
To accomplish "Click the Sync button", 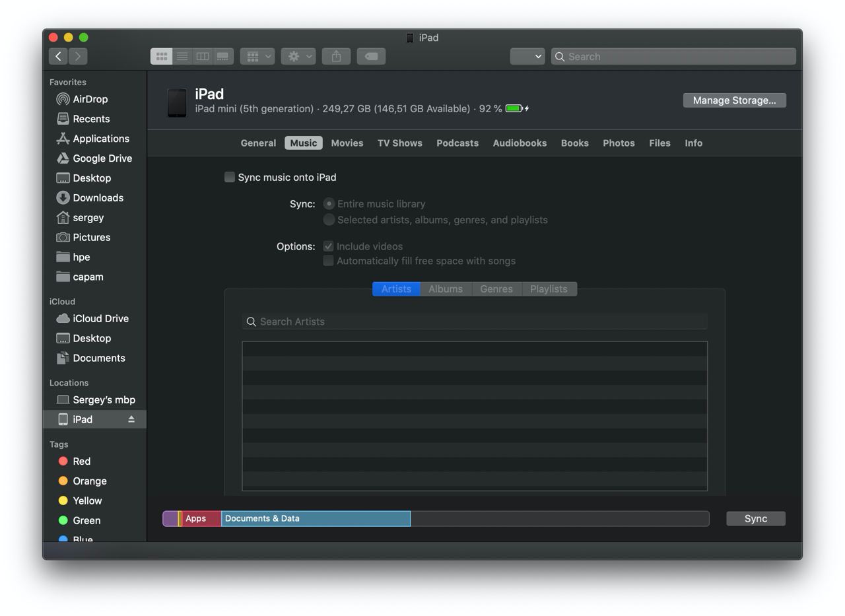I will pos(756,518).
